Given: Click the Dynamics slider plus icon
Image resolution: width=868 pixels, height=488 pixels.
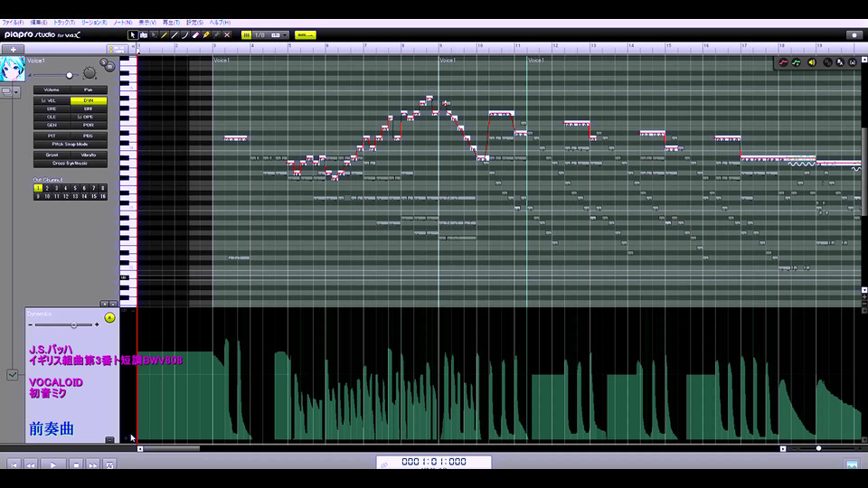Looking at the screenshot, I should tap(97, 324).
